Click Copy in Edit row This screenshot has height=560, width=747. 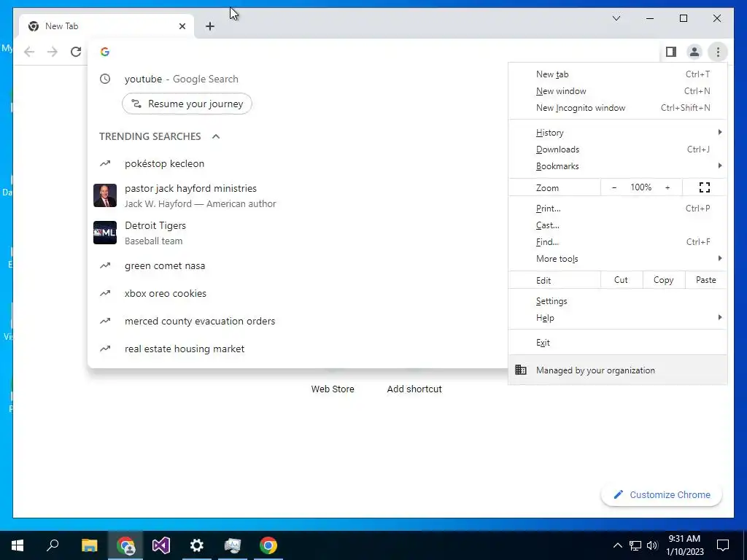tap(664, 280)
